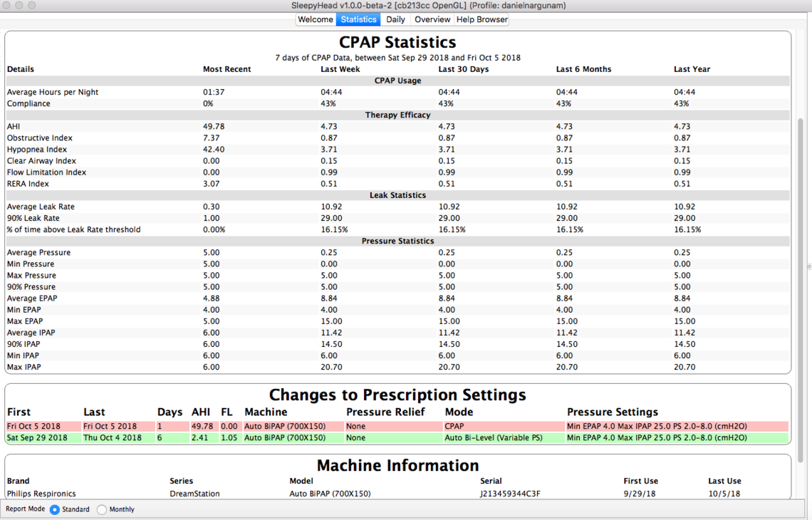Viewport: 812px width, 520px height.
Task: Click the Most Recent AHI value 49.78
Action: pyautogui.click(x=214, y=126)
